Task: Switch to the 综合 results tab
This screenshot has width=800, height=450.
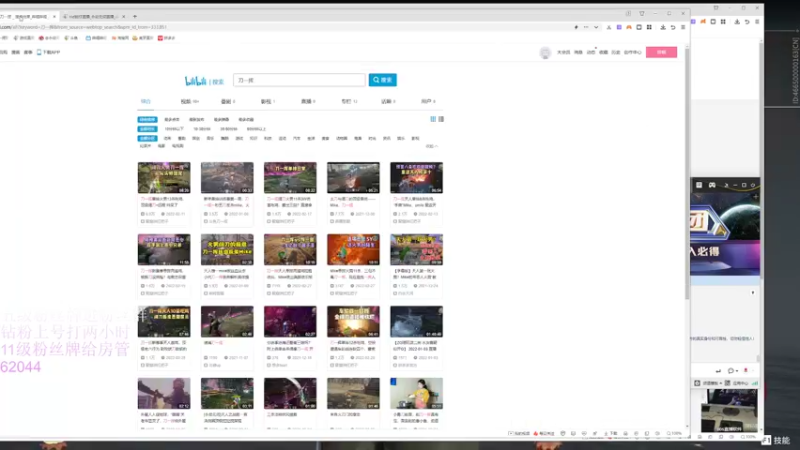Action: pos(146,102)
